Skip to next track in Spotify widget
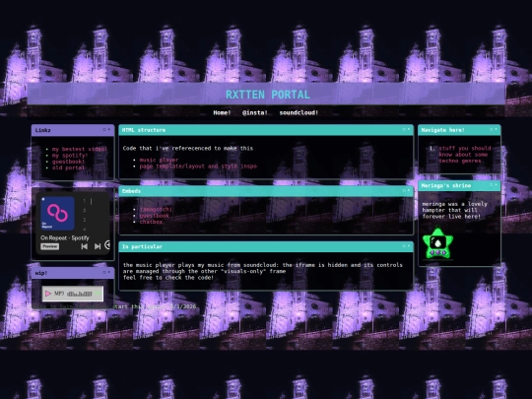Viewport: 532px width, 399px height. click(98, 246)
